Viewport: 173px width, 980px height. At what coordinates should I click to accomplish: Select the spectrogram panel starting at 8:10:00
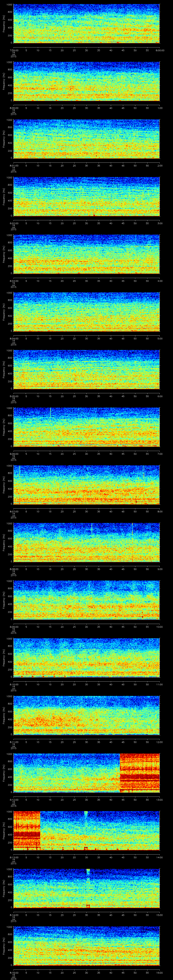click(x=87, y=658)
